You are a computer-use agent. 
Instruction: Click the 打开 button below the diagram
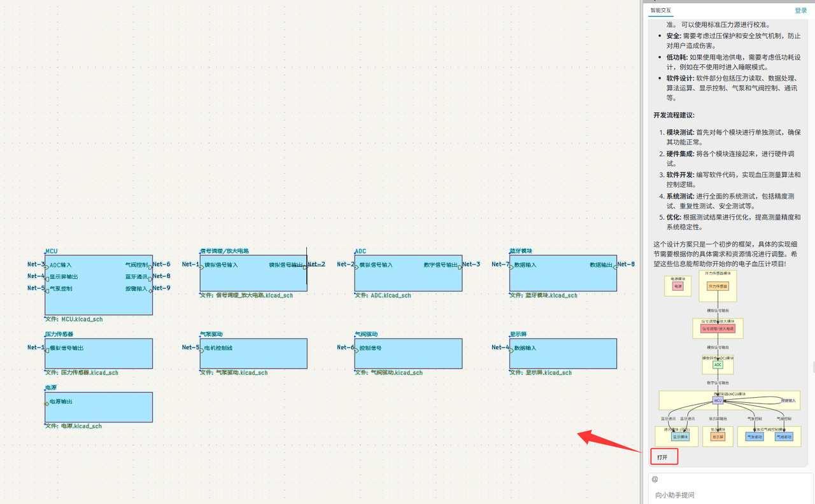coord(663,457)
